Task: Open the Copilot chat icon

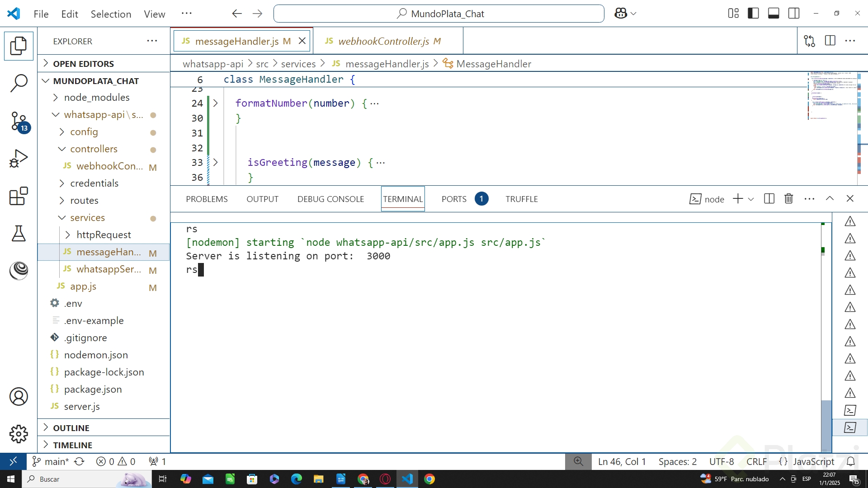Action: click(x=621, y=14)
